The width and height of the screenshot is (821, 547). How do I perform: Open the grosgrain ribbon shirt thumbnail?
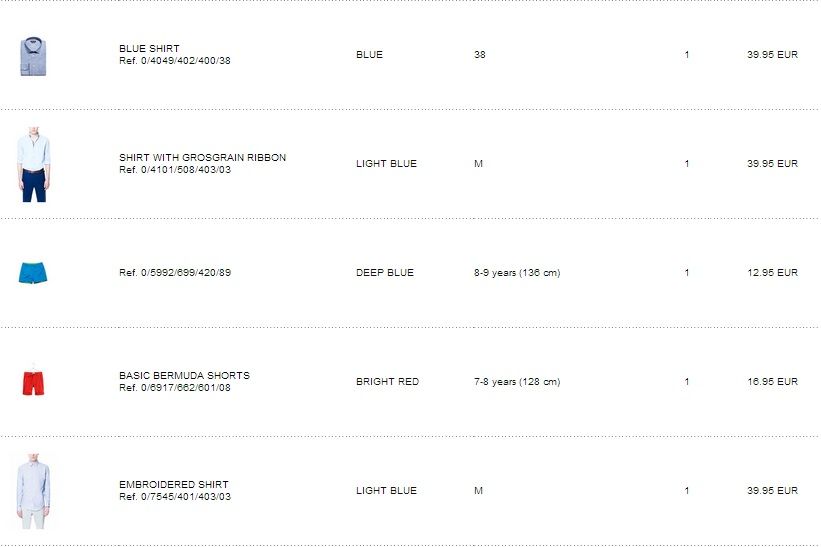coord(33,164)
